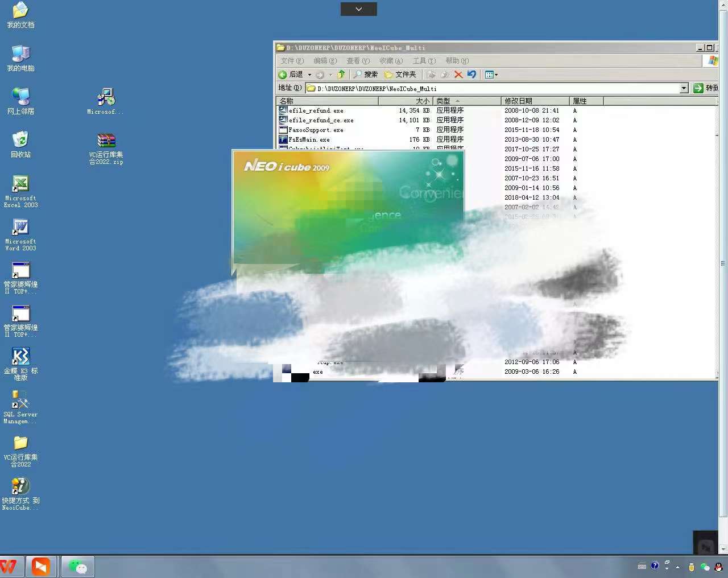Select the FsEsMain.exe file icon
The height and width of the screenshot is (578, 728).
[283, 139]
